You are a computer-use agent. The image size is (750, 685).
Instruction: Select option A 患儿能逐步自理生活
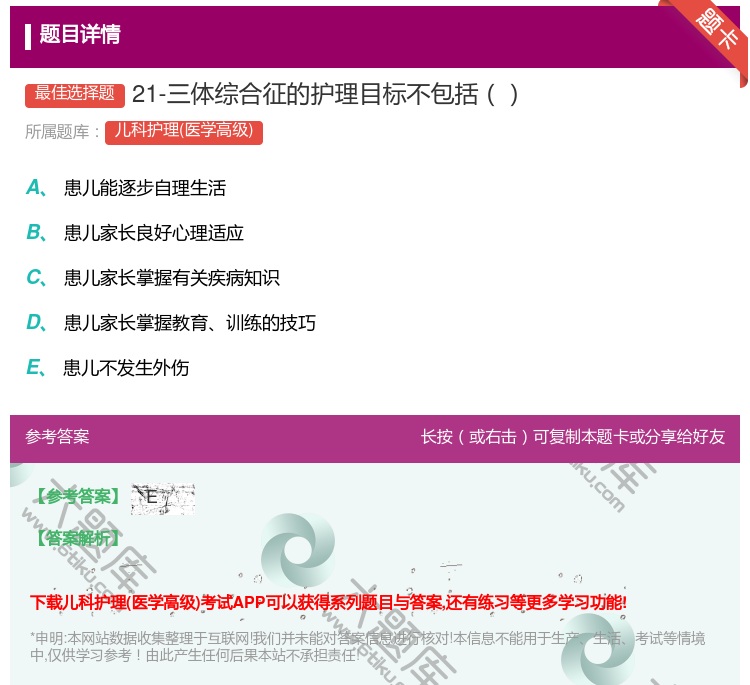tap(126, 188)
